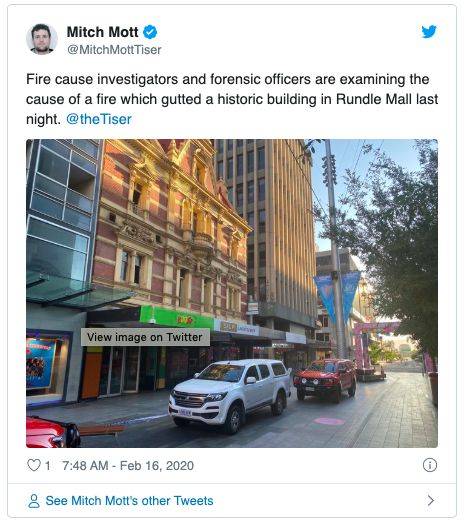Screen dimensions: 464x526
Task: Click the blue verified badge
Action: click(150, 32)
